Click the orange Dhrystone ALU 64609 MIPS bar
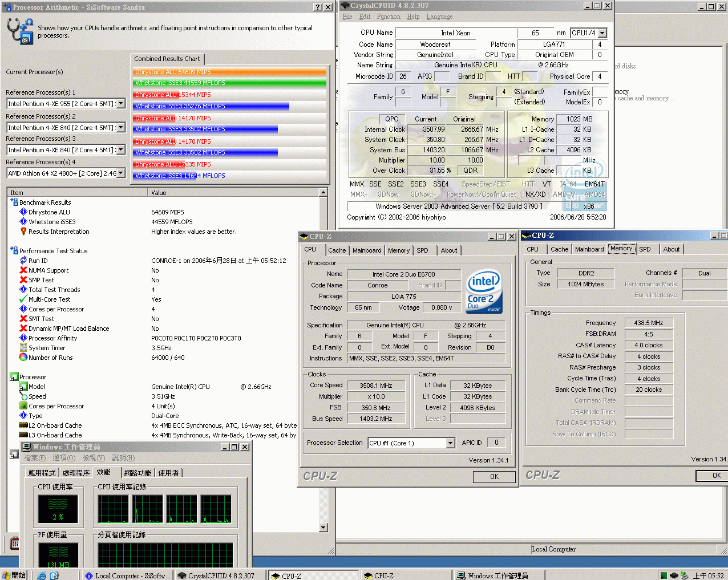This screenshot has height=580, width=728. [x=229, y=72]
